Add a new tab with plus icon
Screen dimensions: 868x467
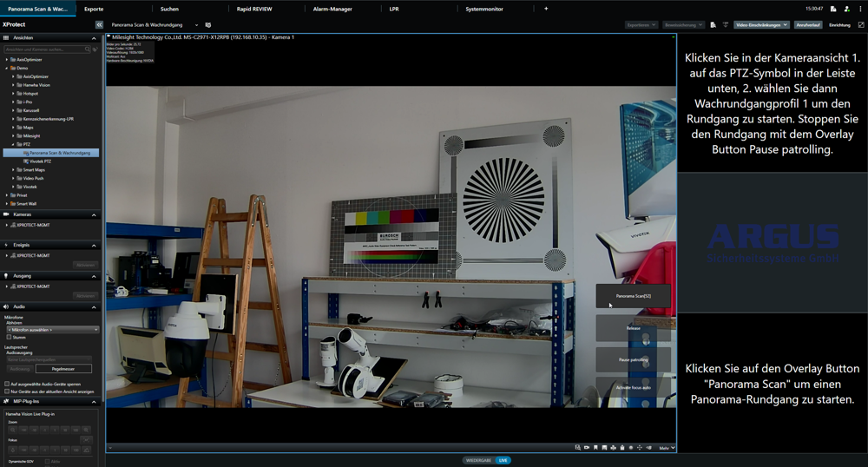coord(546,9)
